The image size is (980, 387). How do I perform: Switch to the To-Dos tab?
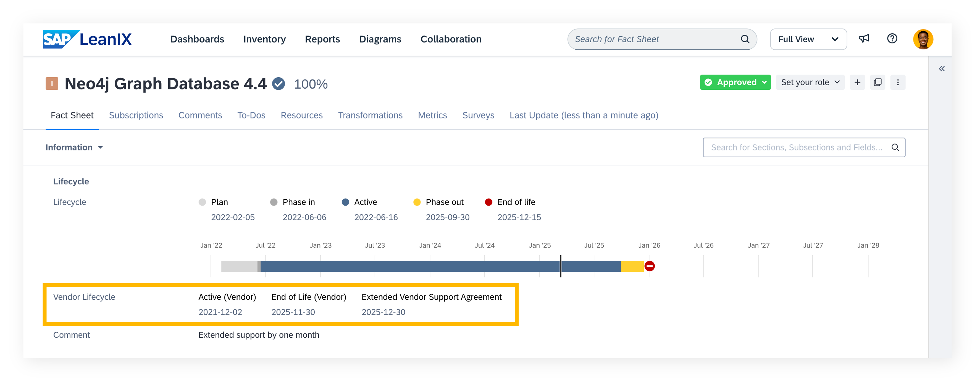click(x=251, y=115)
